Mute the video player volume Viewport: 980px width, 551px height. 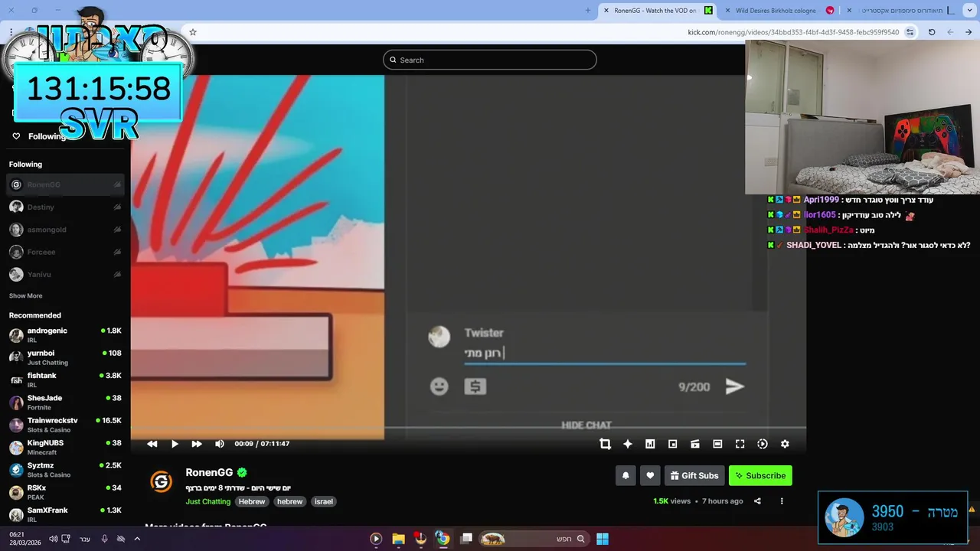pos(220,444)
